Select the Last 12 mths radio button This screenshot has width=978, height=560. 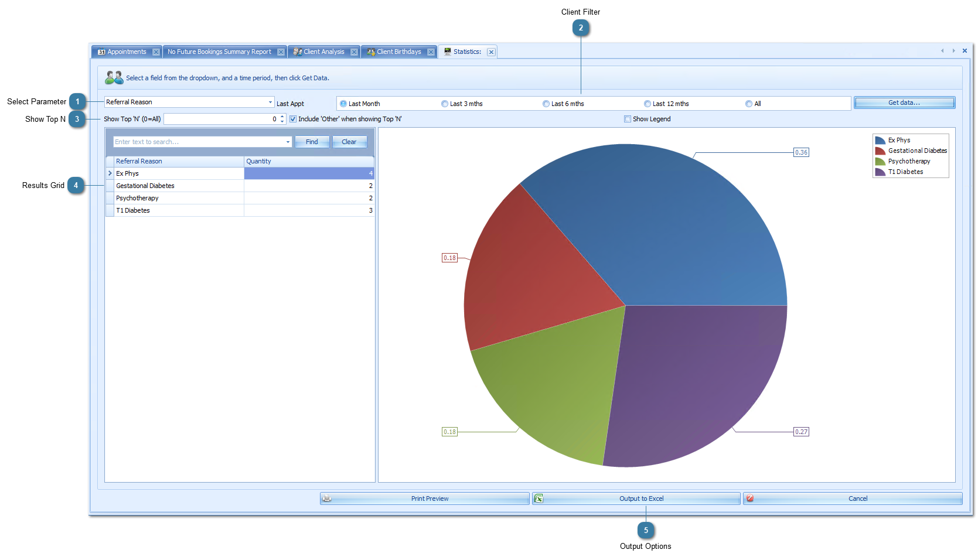coord(648,104)
